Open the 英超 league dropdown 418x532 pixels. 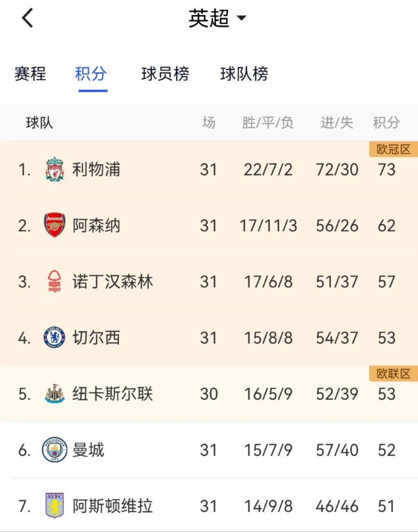tap(217, 18)
